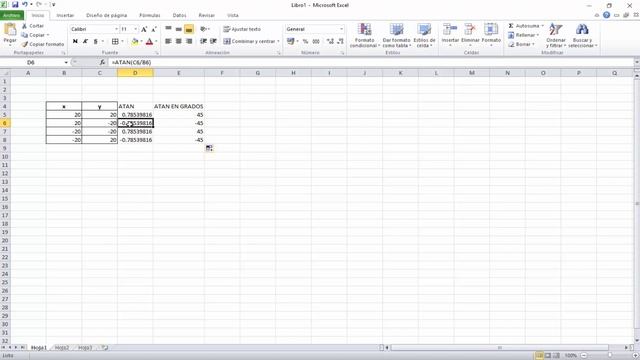Toggle Ajustar texto wrap text
The image size is (640, 360).
(x=242, y=29)
